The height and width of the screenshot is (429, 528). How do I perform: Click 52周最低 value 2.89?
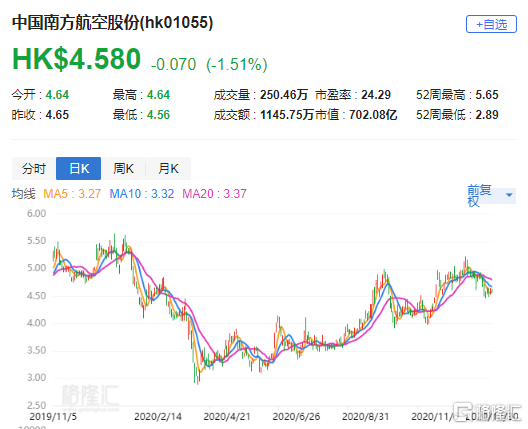(x=487, y=115)
